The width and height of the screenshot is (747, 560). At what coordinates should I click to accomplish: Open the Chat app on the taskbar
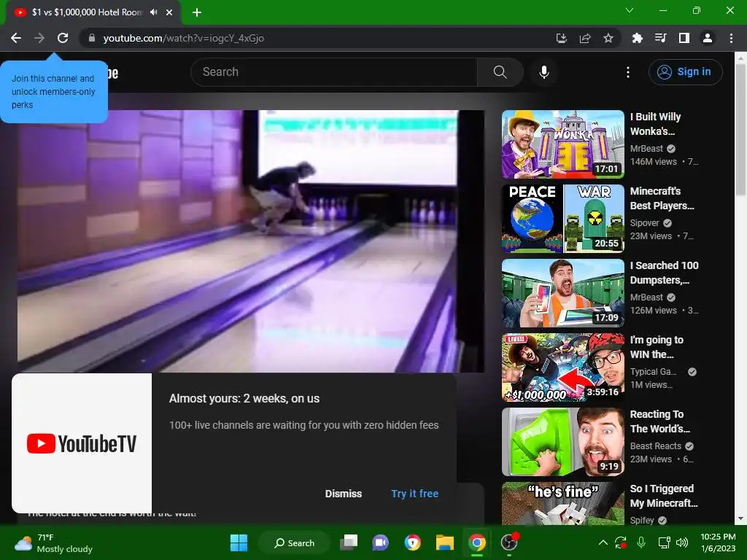[x=381, y=542]
